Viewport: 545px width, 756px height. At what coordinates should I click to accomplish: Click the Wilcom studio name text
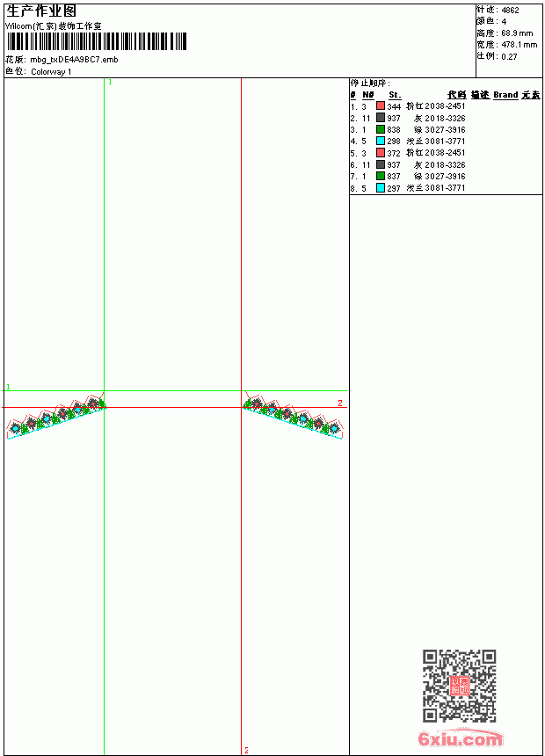pos(54,26)
